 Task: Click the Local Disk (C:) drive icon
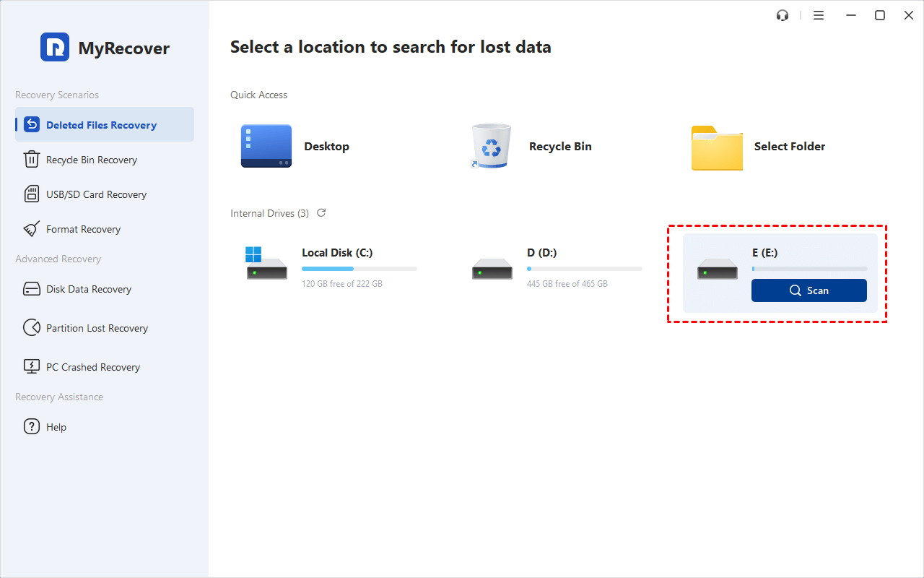(x=266, y=264)
